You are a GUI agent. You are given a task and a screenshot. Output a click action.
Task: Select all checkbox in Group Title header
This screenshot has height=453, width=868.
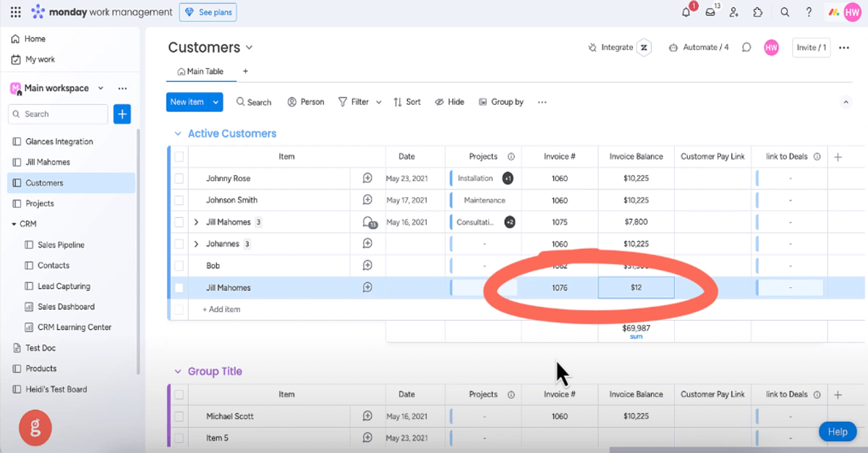point(179,394)
